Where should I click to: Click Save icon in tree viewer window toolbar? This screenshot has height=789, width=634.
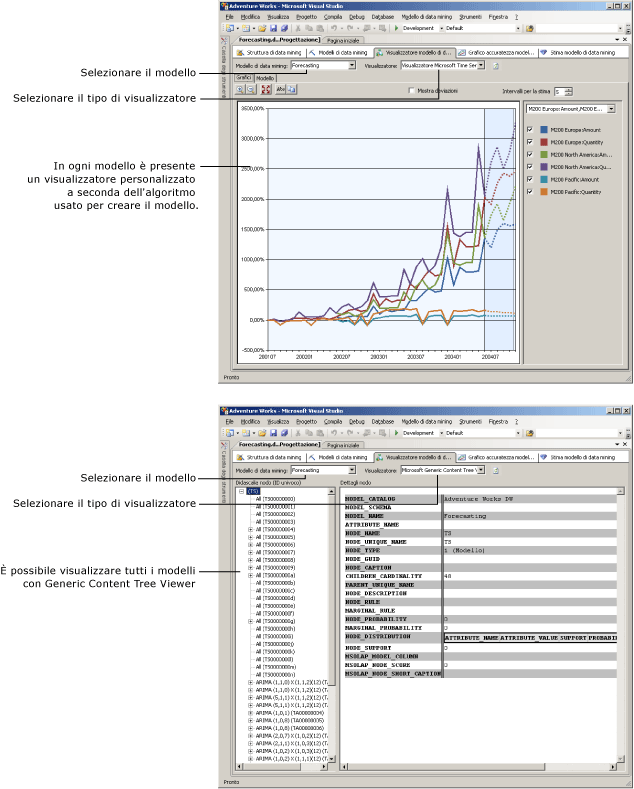pyautogui.click(x=273, y=433)
